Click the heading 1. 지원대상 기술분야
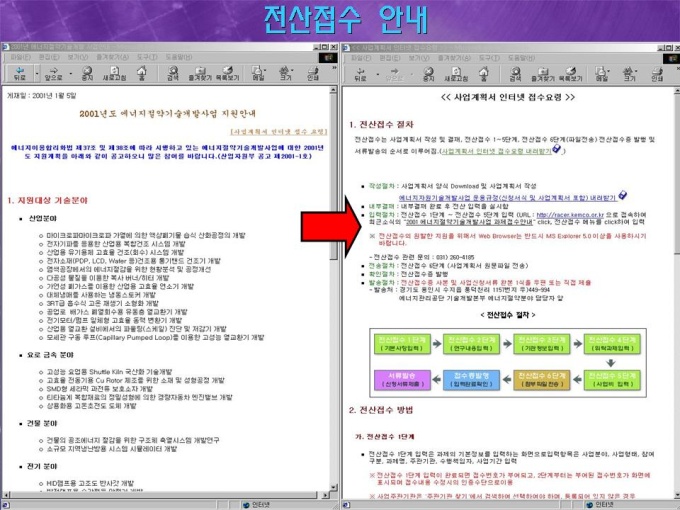680x510 pixels. pos(47,200)
